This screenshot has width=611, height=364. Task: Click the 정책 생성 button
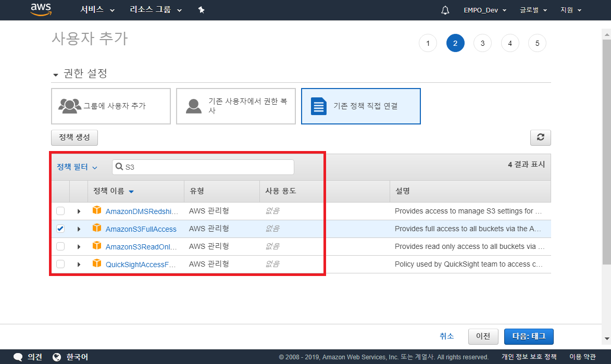click(x=74, y=137)
